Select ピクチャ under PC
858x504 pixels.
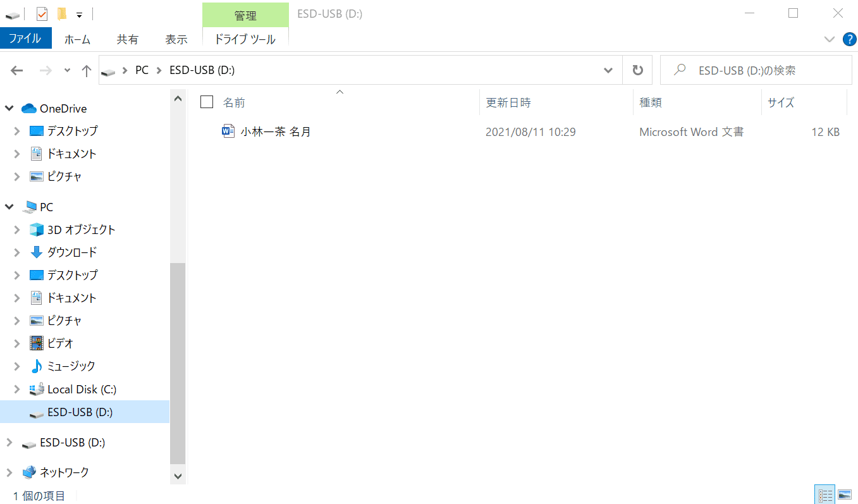point(64,321)
